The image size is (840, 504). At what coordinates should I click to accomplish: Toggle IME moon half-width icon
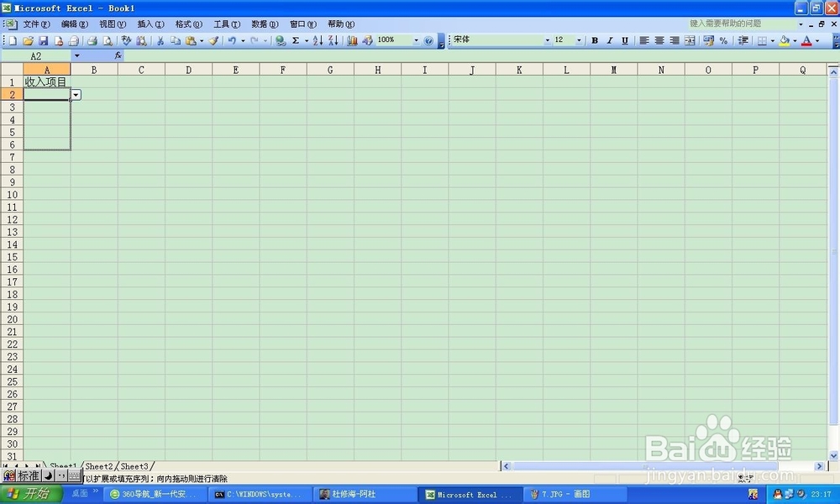click(x=49, y=475)
